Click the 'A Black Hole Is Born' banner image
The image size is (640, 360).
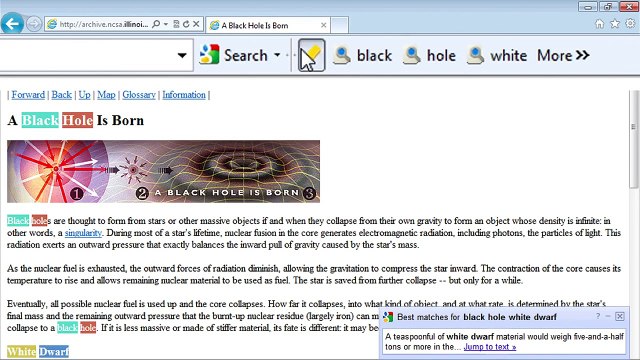coord(163,171)
